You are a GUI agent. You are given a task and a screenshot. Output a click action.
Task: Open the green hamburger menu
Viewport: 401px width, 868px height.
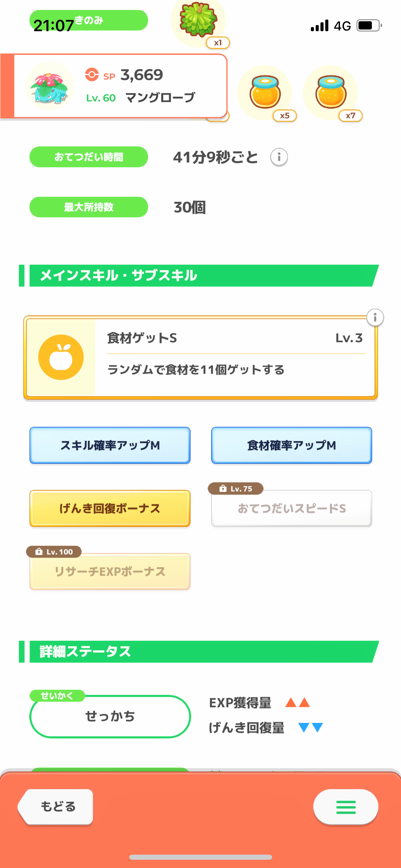point(345,807)
